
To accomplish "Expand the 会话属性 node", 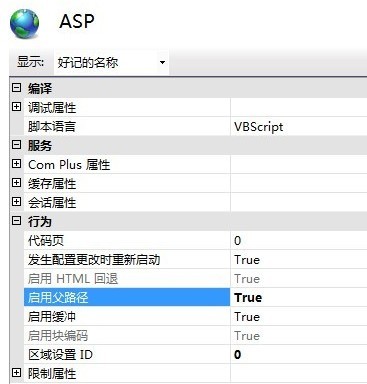I will tap(16, 202).
